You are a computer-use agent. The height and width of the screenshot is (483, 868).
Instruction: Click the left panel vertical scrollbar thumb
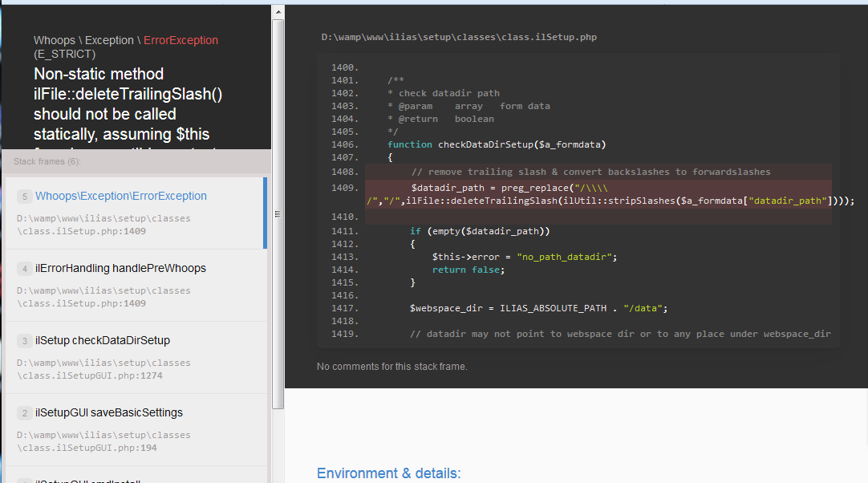[x=278, y=213]
